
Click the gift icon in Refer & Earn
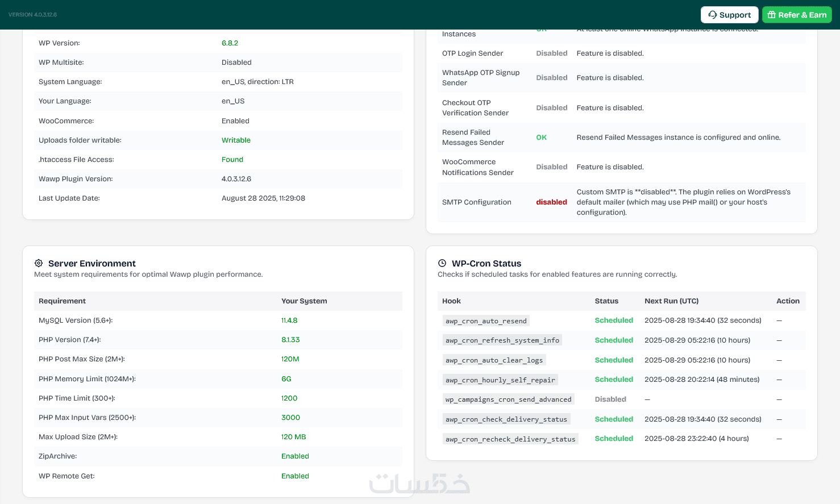tap(771, 15)
